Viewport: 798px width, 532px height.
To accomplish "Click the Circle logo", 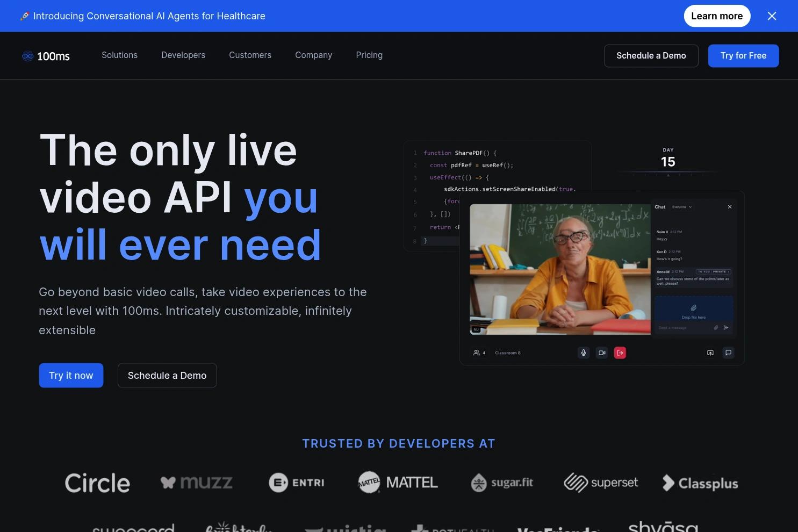I will click(x=97, y=483).
